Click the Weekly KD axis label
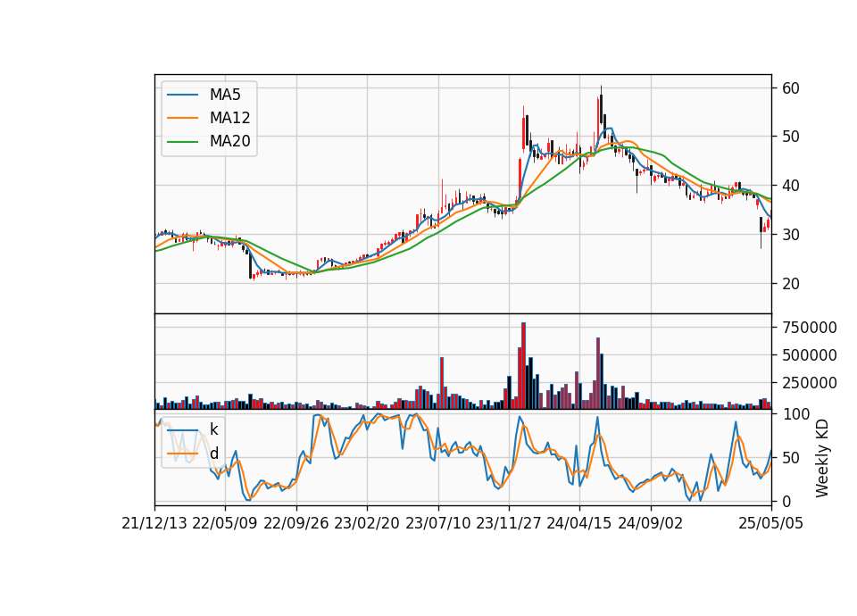Image resolution: width=857 pixels, height=616 pixels. [822, 459]
